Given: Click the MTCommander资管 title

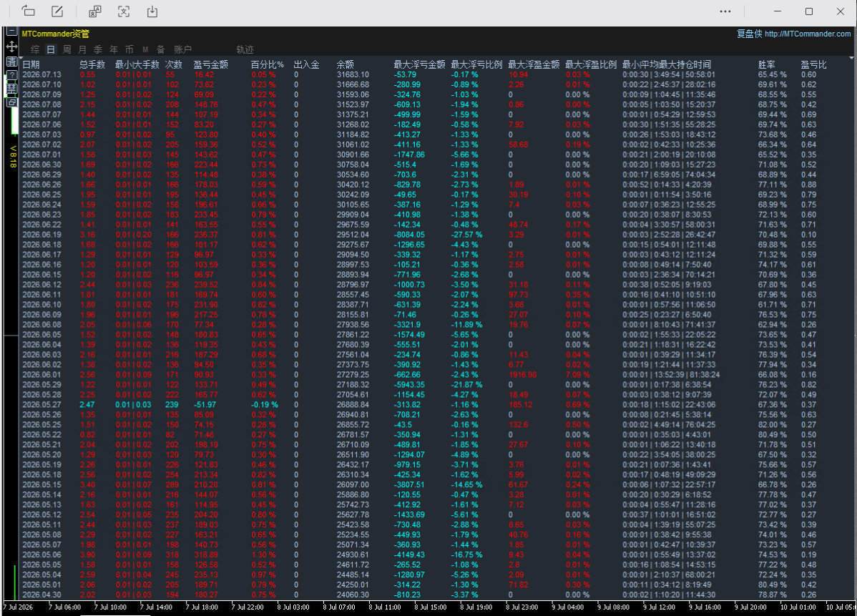Looking at the screenshot, I should (56, 34).
